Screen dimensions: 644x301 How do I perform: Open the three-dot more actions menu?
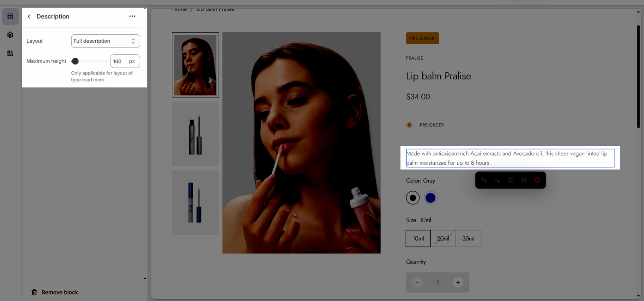point(132,17)
